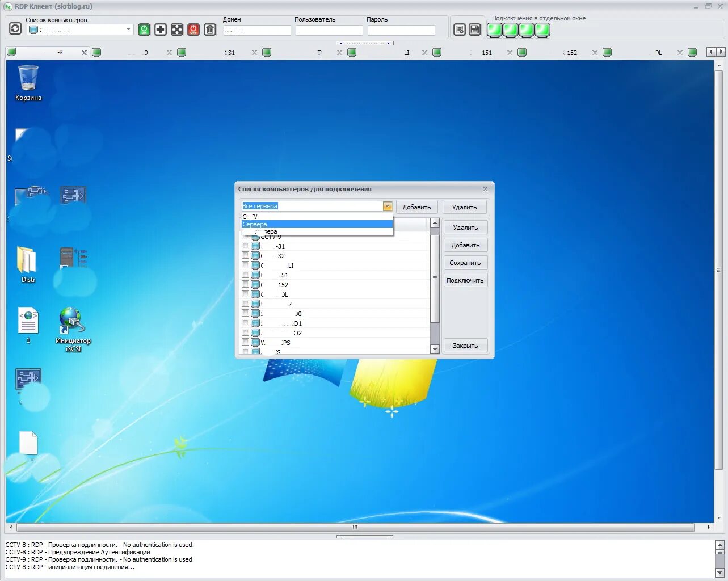Screen dimensions: 728x581
Task: Click the computer list scroll down arrow
Action: click(x=435, y=350)
